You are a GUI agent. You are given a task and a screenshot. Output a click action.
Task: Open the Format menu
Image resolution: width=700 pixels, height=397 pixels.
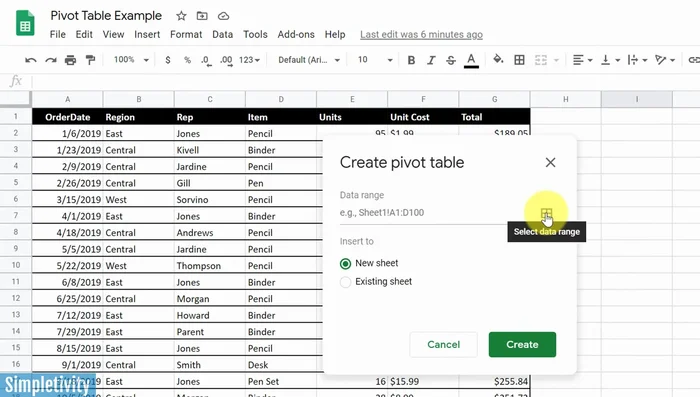186,34
